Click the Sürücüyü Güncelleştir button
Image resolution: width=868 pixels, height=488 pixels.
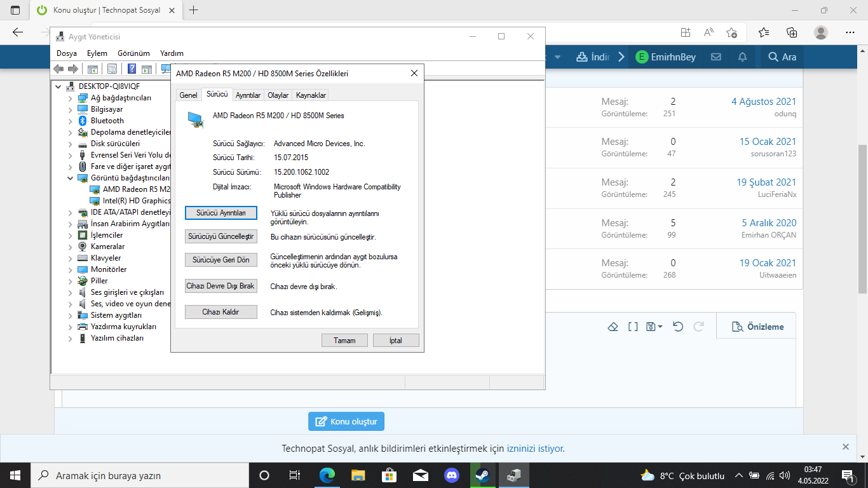pyautogui.click(x=221, y=236)
